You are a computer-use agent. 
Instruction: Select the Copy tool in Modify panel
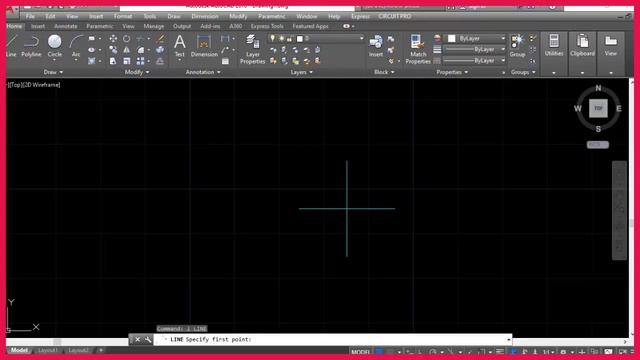point(113,50)
